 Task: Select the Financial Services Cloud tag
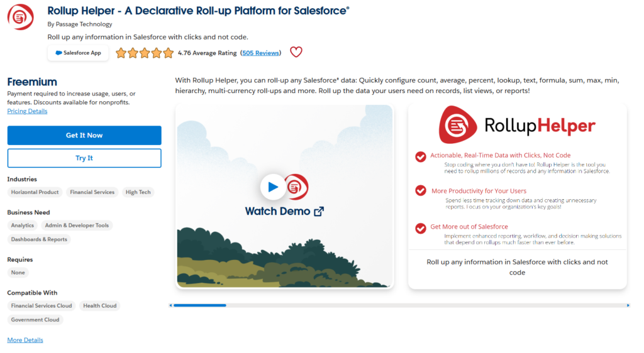point(42,305)
